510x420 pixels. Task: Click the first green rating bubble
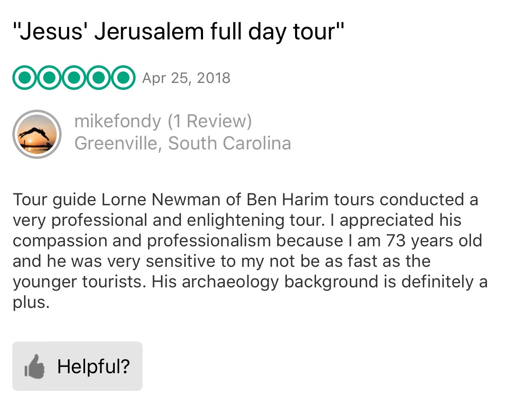pos(25,78)
